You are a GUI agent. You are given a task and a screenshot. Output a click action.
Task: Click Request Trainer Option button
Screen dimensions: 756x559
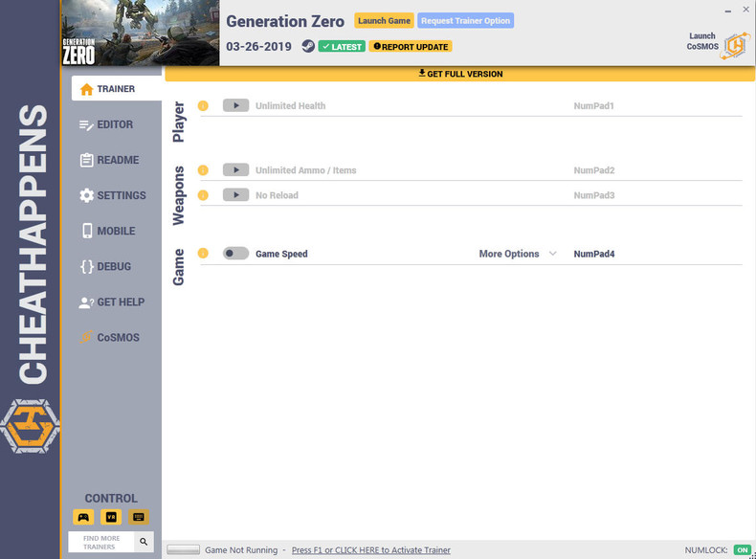coord(465,21)
